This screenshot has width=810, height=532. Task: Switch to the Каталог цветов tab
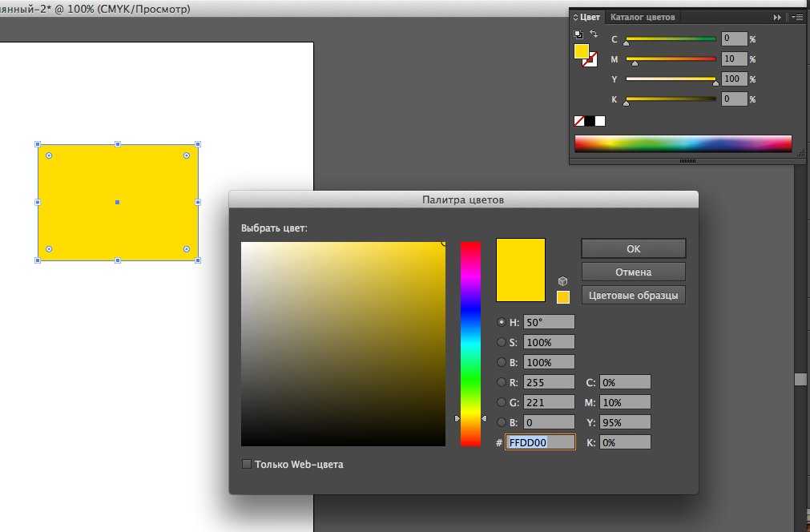point(643,17)
